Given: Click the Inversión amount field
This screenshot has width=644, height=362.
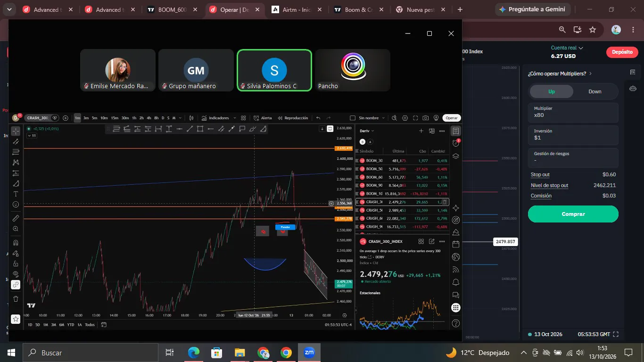Looking at the screenshot, I should pos(573,135).
